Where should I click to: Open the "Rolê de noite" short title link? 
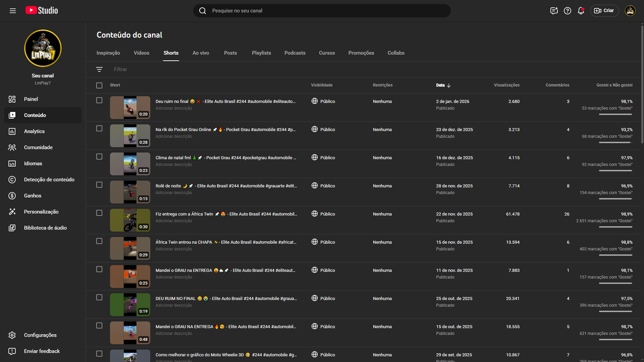168,186
